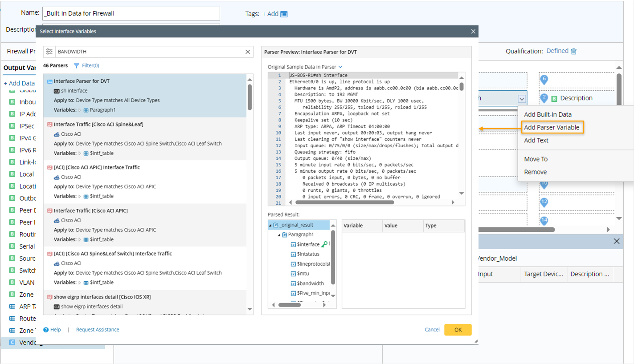
Task: Select Move To in context menu
Action: pyautogui.click(x=536, y=159)
